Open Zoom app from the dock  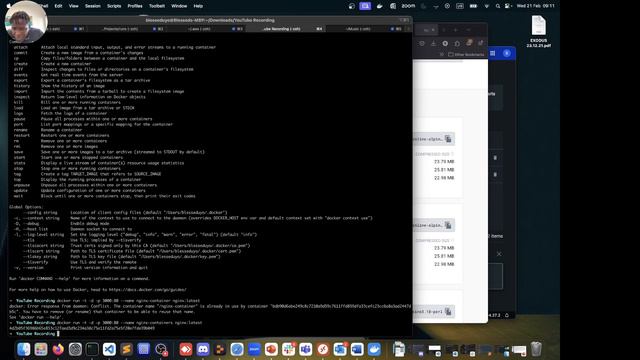pos(254,349)
